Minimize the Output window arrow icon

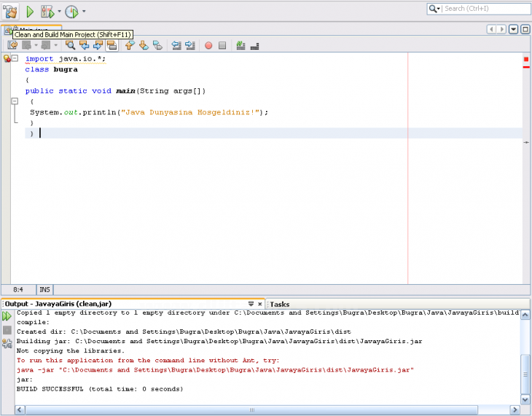pyautogui.click(x=251, y=304)
